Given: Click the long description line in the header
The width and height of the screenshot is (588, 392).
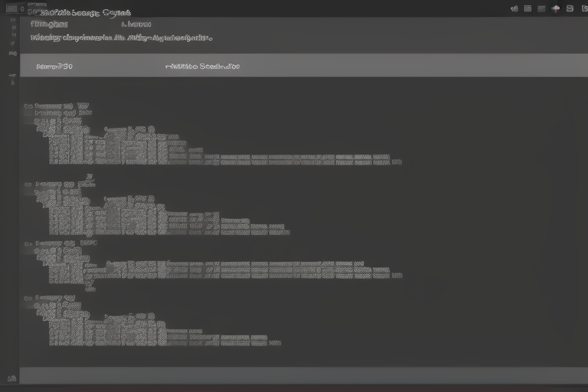Looking at the screenshot, I should pyautogui.click(x=121, y=36).
